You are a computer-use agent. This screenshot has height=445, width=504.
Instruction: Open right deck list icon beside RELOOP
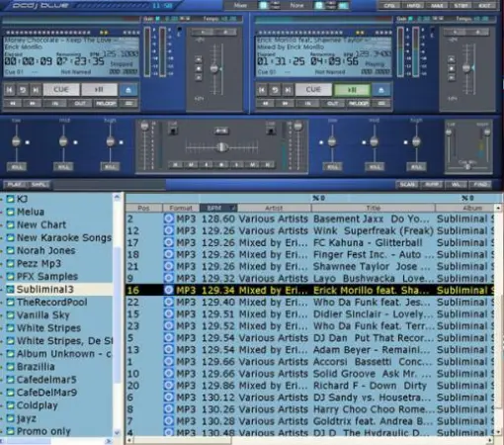point(381,103)
